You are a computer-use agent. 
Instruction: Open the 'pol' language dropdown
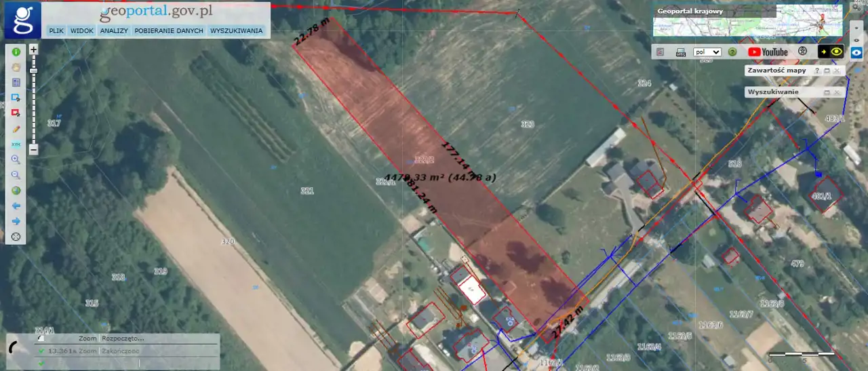pyautogui.click(x=707, y=52)
